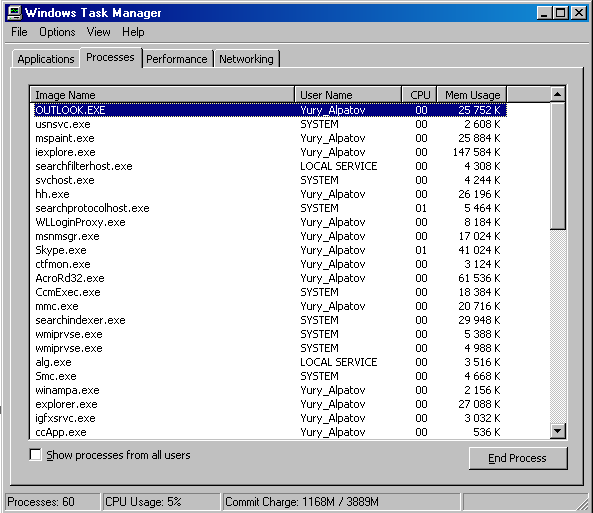Select the searchindexer.exe process

point(270,320)
